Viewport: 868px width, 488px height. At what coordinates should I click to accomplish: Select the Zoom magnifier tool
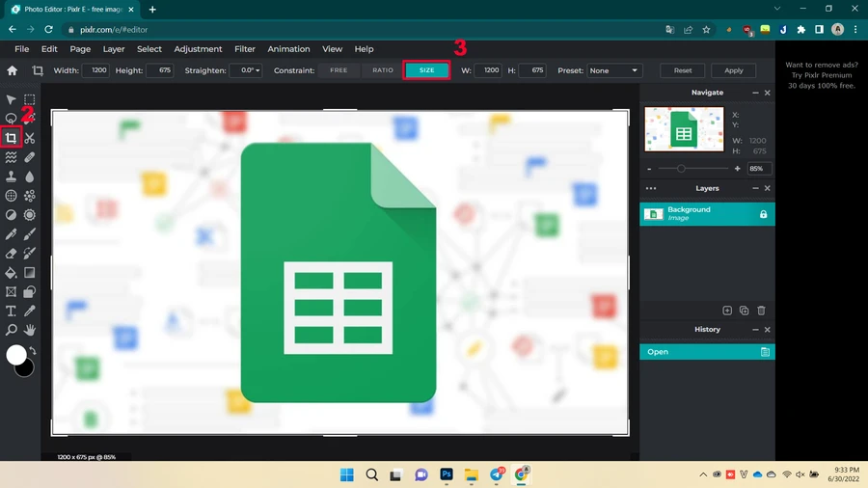pyautogui.click(x=11, y=330)
